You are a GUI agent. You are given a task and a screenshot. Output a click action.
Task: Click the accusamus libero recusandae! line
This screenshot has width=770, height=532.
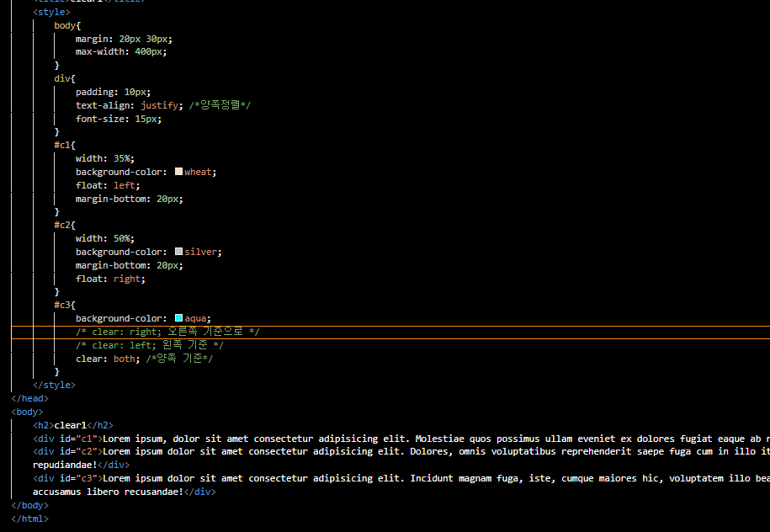click(125, 492)
